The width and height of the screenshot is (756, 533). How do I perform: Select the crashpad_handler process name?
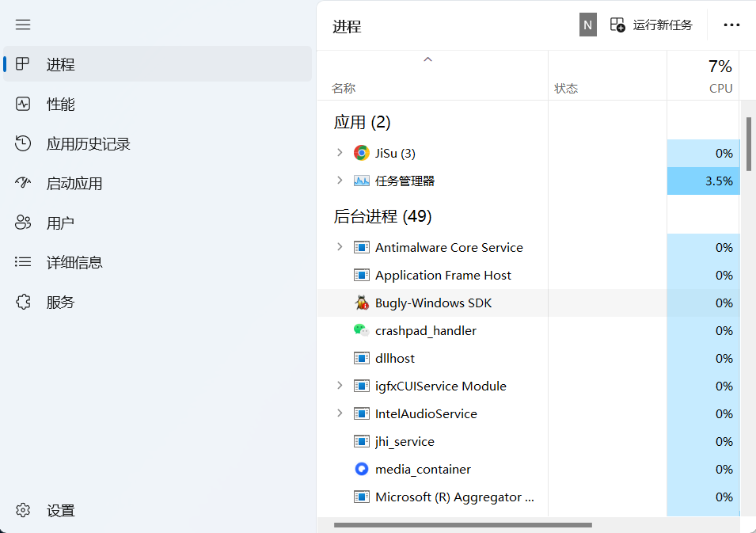426,331
